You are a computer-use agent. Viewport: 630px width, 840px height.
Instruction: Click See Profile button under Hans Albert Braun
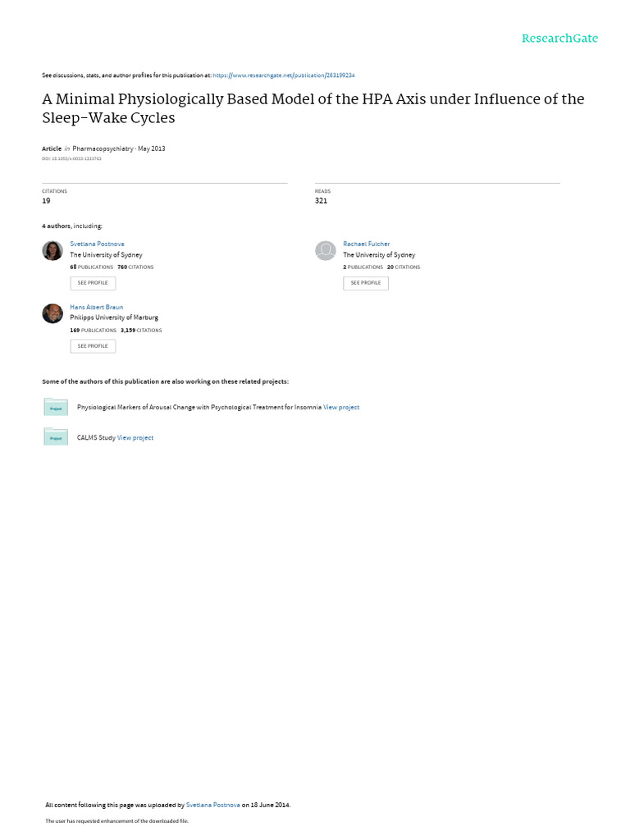(93, 346)
